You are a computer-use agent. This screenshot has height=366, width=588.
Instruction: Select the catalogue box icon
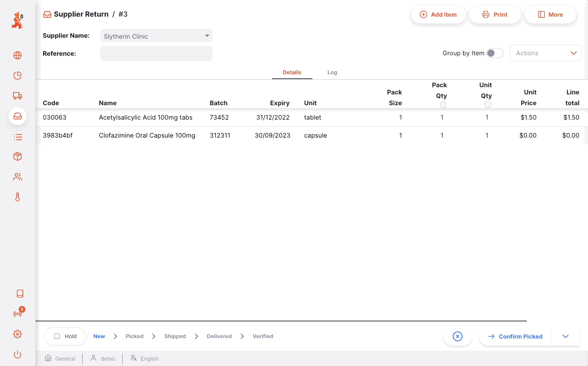coord(18,156)
